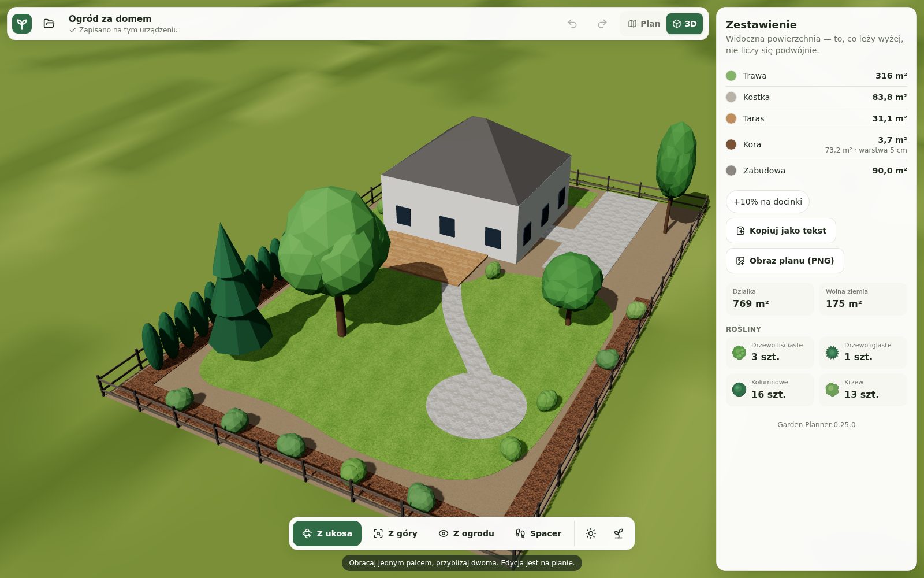Click the Drzewo liściaste plant card
The width and height of the screenshot is (924, 578).
click(770, 352)
